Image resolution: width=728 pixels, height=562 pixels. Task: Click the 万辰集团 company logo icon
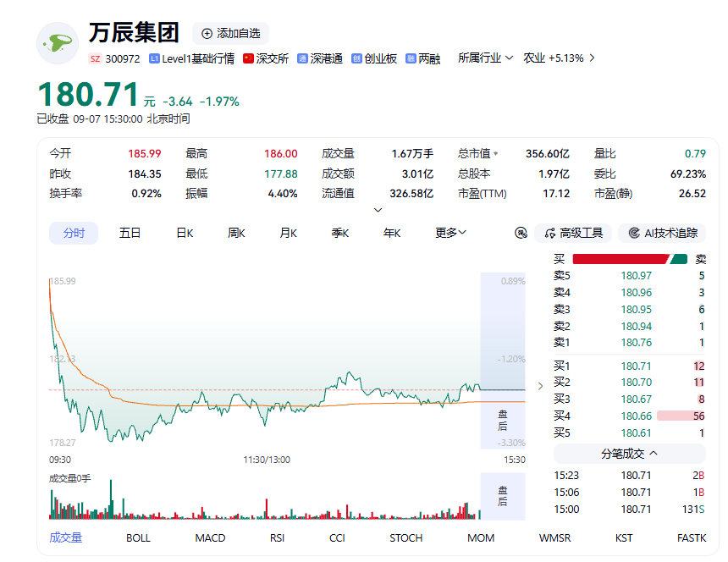pyautogui.click(x=58, y=43)
